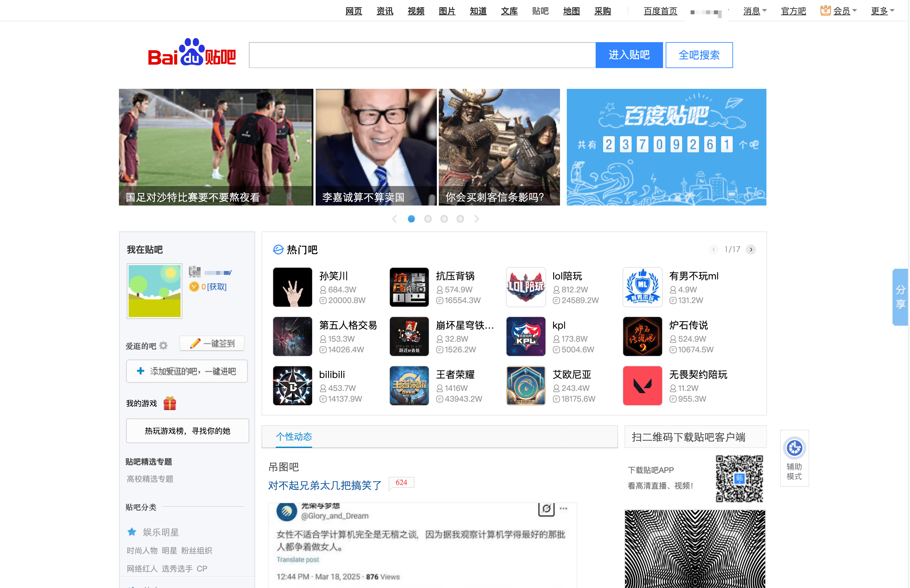Click the member crown icon beside 会员

[825, 10]
